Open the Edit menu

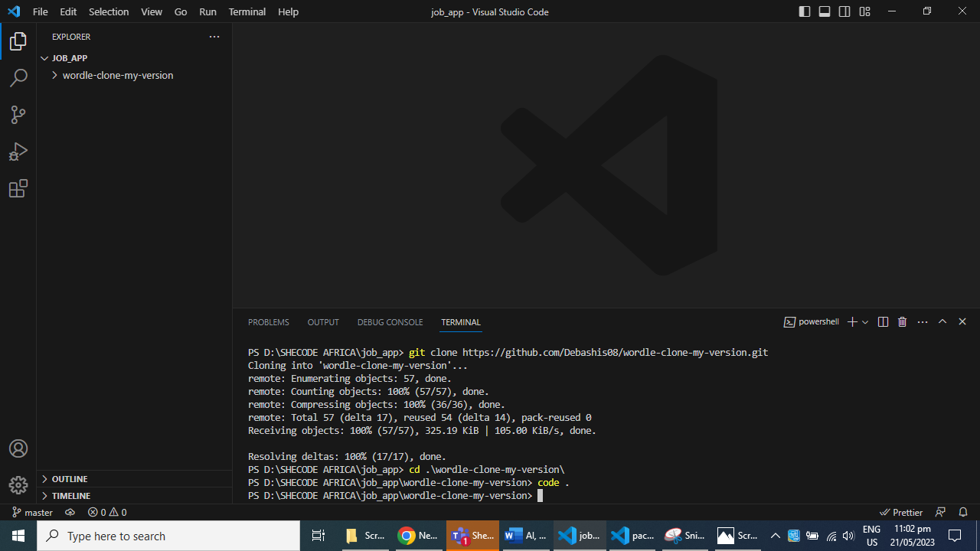pyautogui.click(x=68, y=11)
